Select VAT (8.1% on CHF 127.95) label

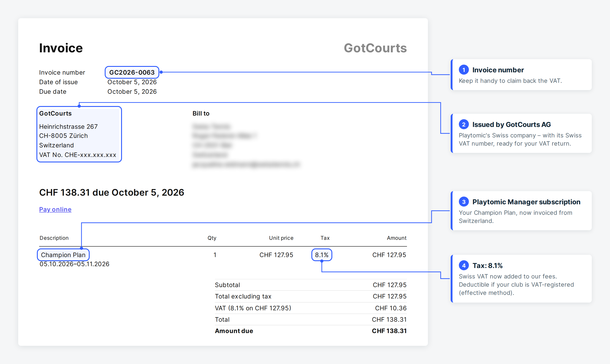tap(253, 308)
